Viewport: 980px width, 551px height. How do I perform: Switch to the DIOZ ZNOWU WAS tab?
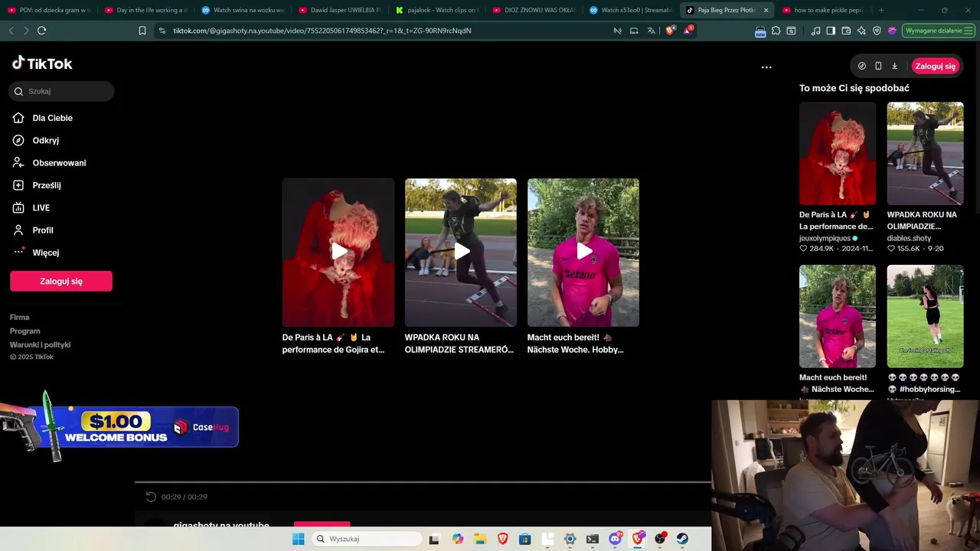click(534, 10)
